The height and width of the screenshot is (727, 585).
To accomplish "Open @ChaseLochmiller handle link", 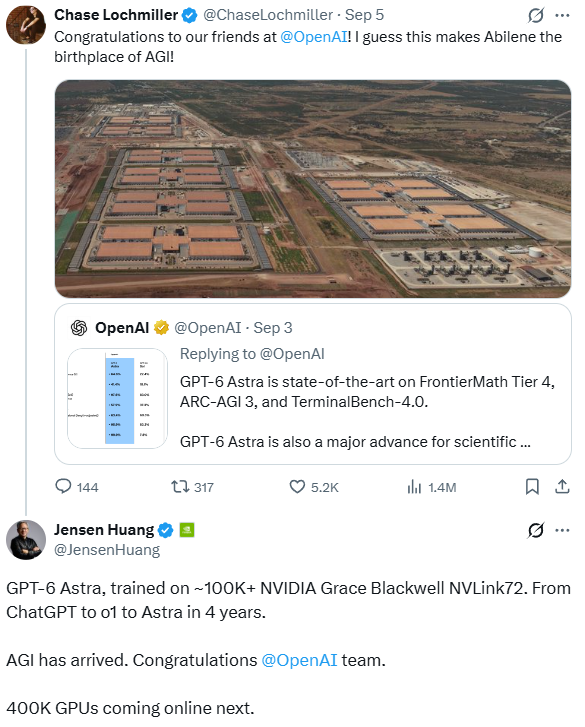I will 268,15.
